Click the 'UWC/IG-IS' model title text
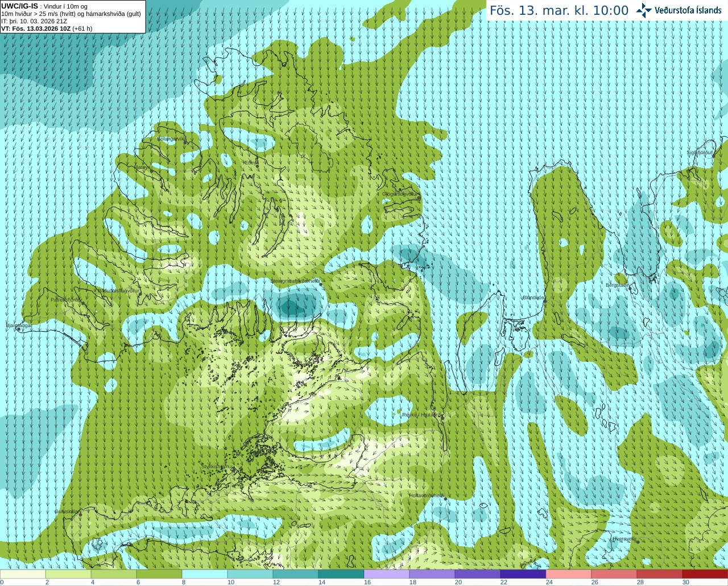This screenshot has height=586, width=728. pos(19,6)
